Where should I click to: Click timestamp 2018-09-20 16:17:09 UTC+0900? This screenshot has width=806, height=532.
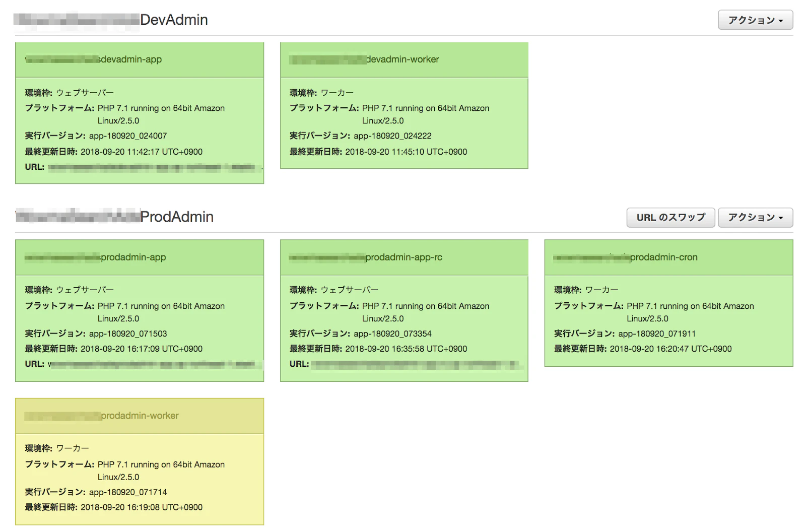(x=142, y=349)
